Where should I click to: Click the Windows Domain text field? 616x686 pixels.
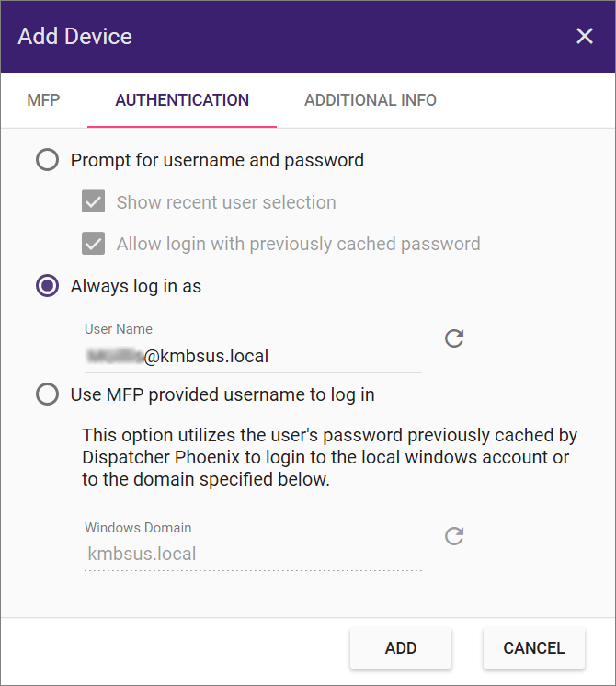tap(253, 554)
